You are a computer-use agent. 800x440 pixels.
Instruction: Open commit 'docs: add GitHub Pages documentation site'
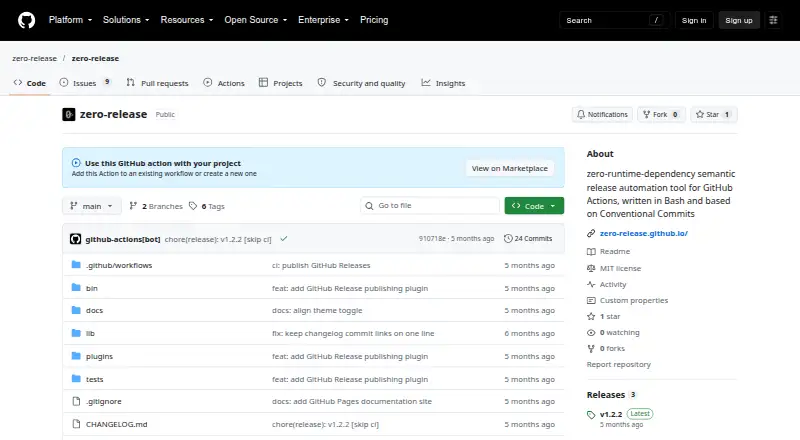point(352,401)
